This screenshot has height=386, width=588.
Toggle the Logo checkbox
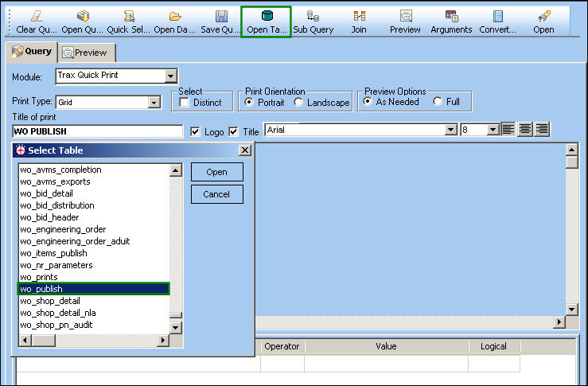[x=195, y=131]
